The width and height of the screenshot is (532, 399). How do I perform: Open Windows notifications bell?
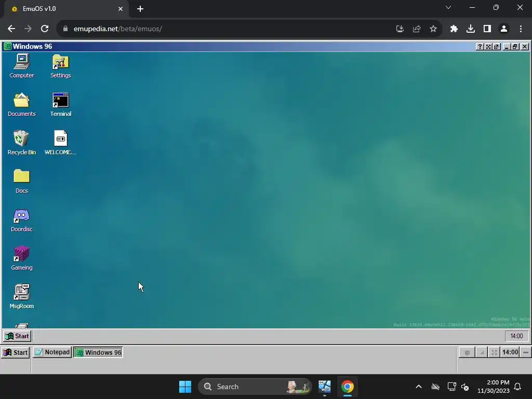coord(517,387)
